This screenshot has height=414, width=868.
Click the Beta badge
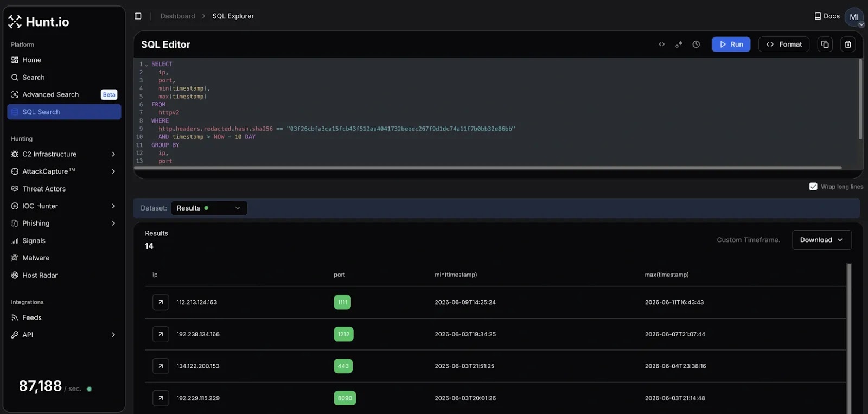tap(109, 95)
